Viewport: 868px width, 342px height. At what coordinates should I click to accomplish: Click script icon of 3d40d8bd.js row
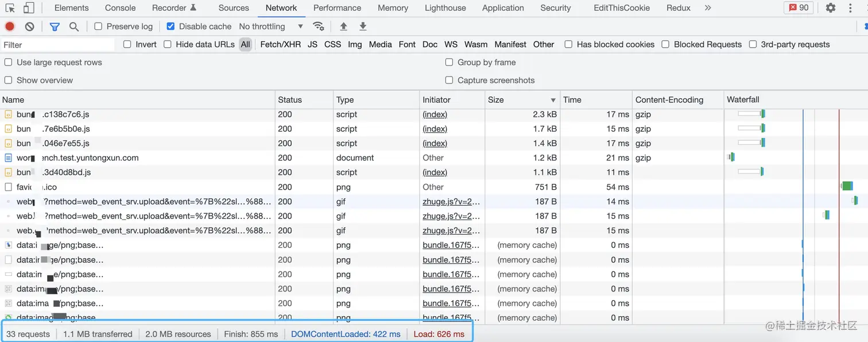[8, 172]
